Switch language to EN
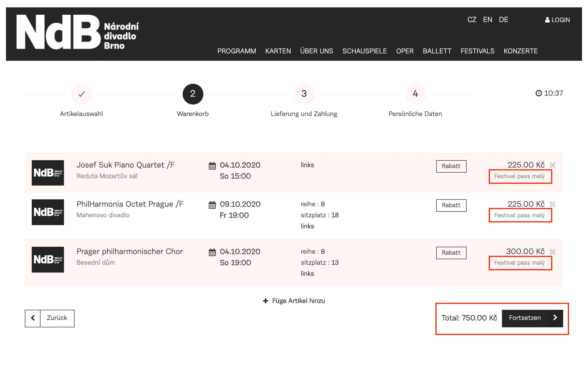The width and height of the screenshot is (588, 383). click(487, 20)
